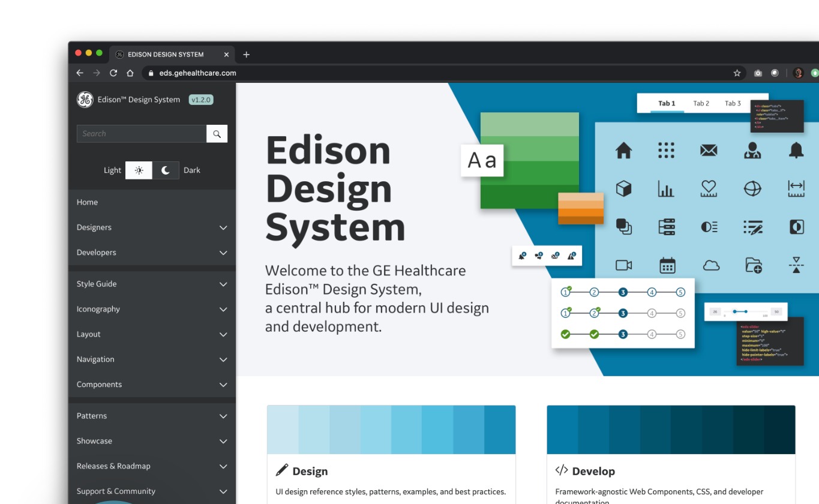Viewport: 819px width, 504px height.
Task: Click the orange color swatch stack
Action: pyautogui.click(x=581, y=208)
